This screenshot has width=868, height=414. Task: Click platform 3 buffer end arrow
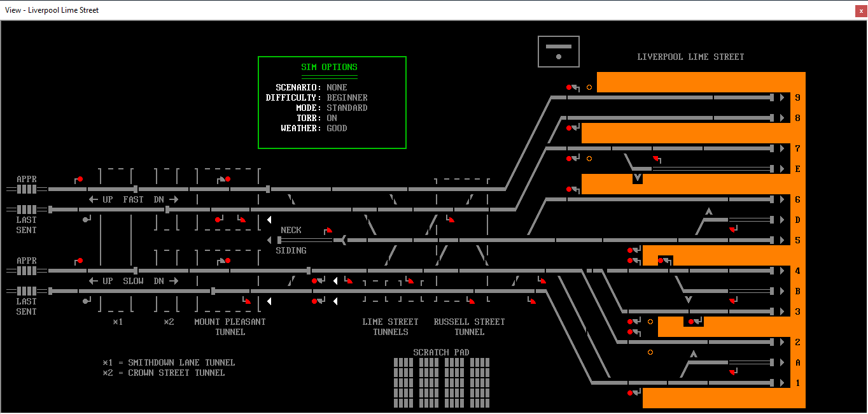[782, 311]
